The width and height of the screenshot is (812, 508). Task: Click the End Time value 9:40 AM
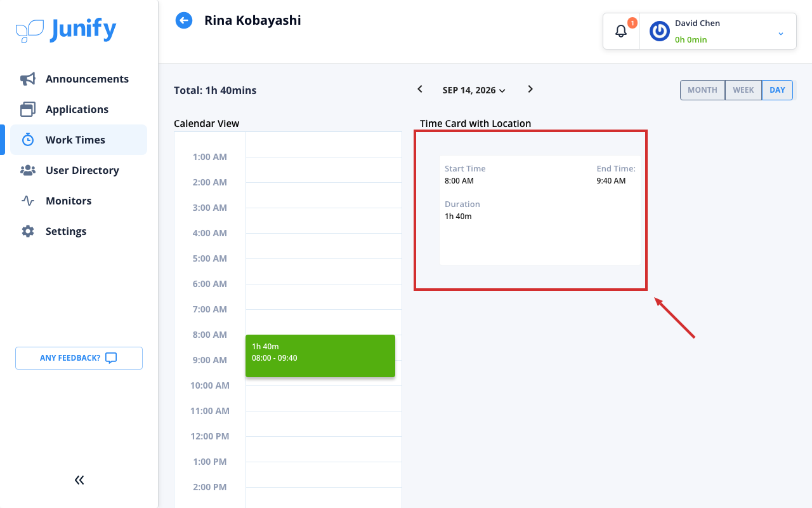(x=611, y=181)
